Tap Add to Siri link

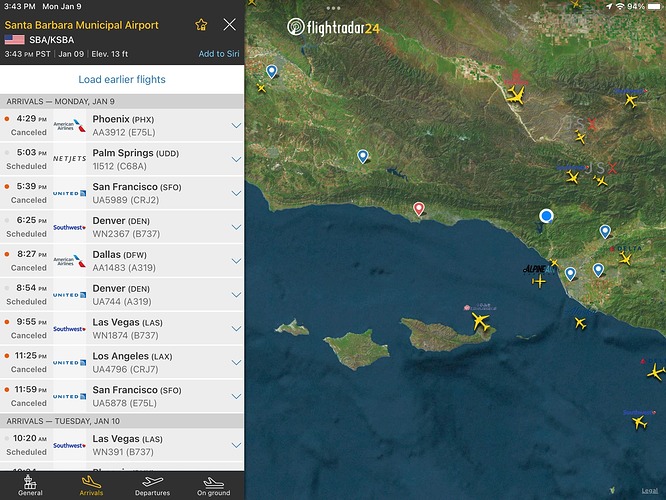pos(219,54)
